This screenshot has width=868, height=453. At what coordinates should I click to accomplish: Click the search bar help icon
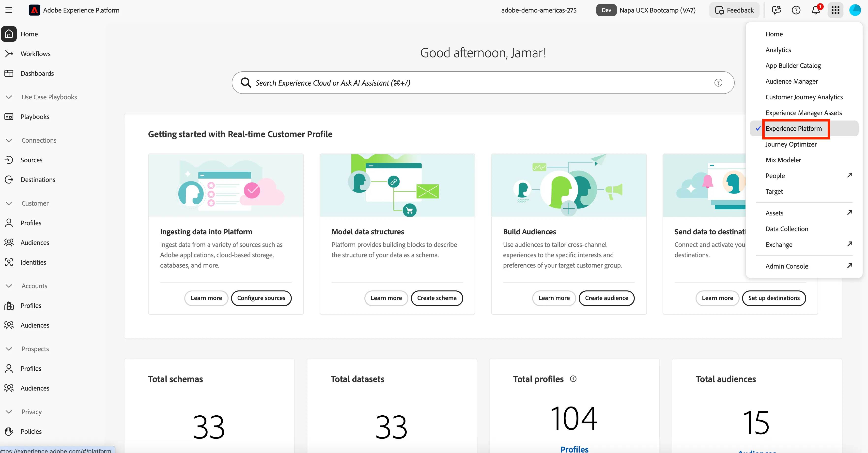(x=718, y=83)
